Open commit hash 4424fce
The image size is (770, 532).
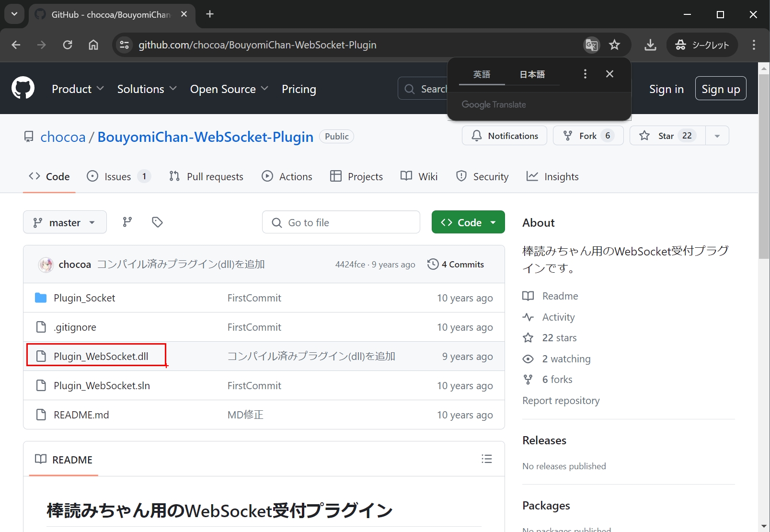click(350, 265)
